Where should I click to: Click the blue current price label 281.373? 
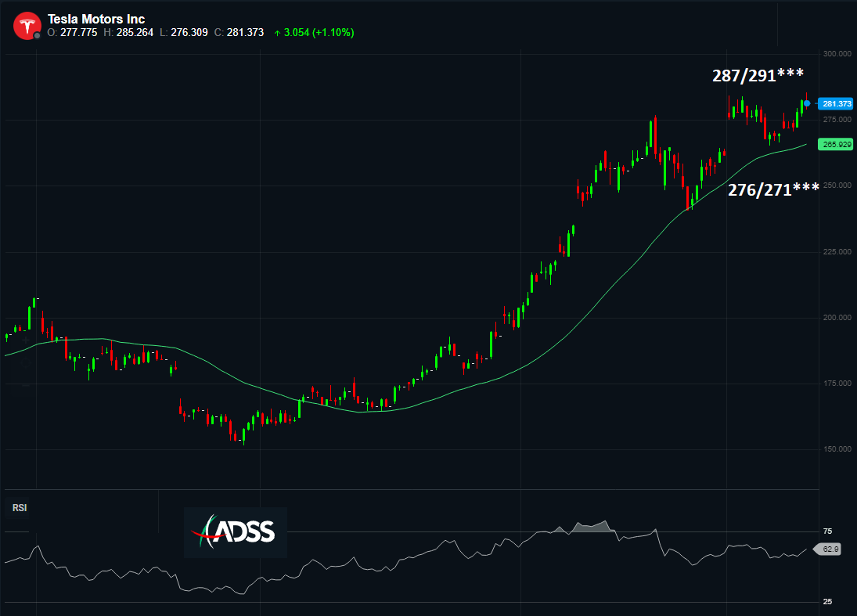click(836, 103)
